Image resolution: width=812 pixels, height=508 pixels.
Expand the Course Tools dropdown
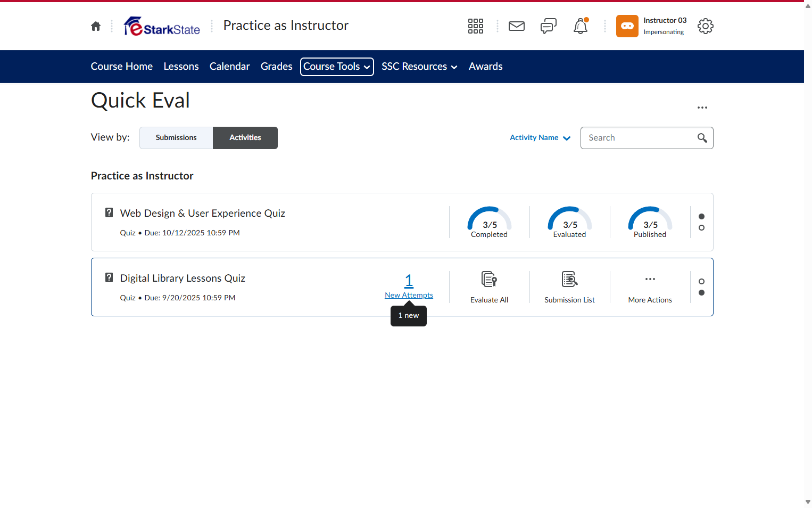337,67
